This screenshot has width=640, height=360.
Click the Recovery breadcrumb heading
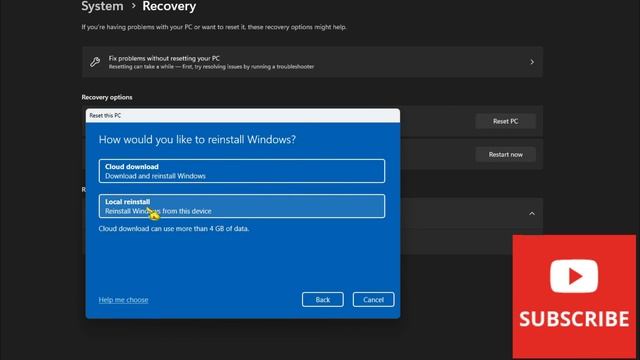coord(169,6)
